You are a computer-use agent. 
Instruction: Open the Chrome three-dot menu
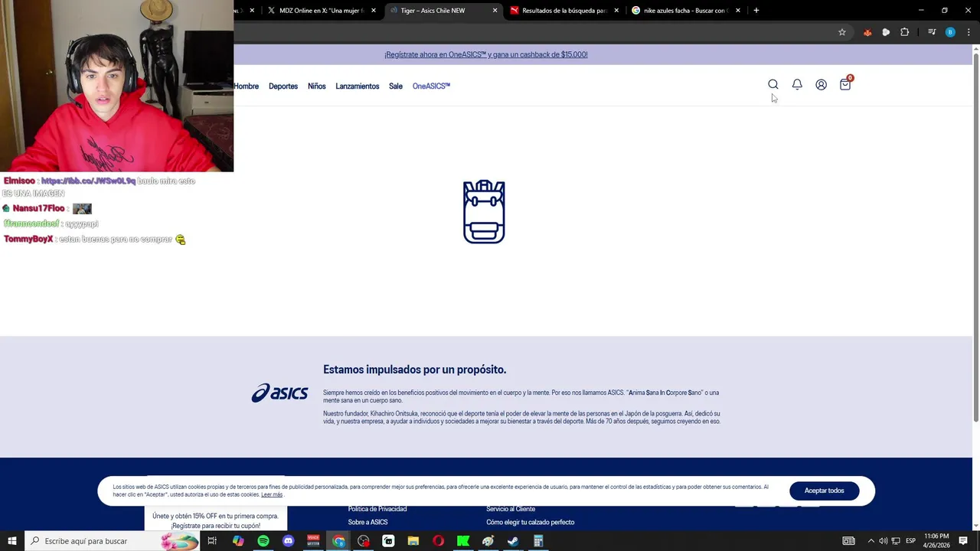[x=969, y=32]
